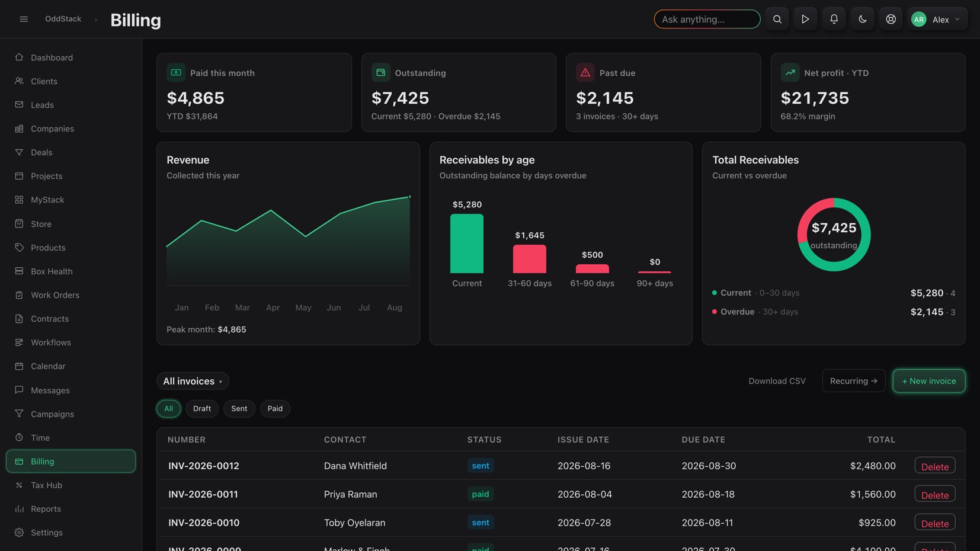Toggle the sidebar with the hamburger icon
The height and width of the screenshot is (551, 980).
click(24, 19)
